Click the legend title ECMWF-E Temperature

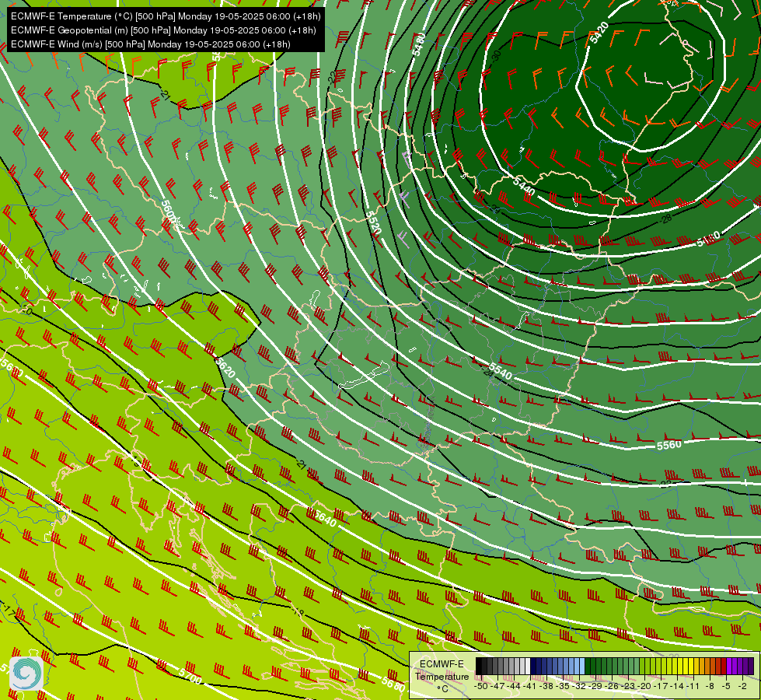pos(442,670)
